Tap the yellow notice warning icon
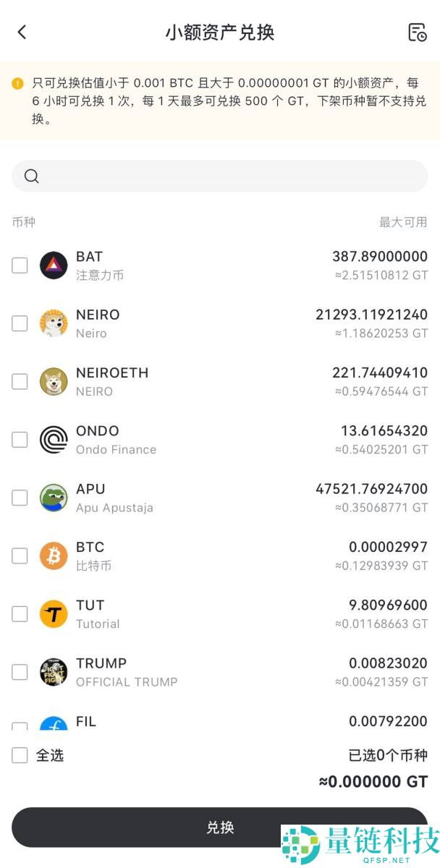440x868 pixels. (17, 83)
